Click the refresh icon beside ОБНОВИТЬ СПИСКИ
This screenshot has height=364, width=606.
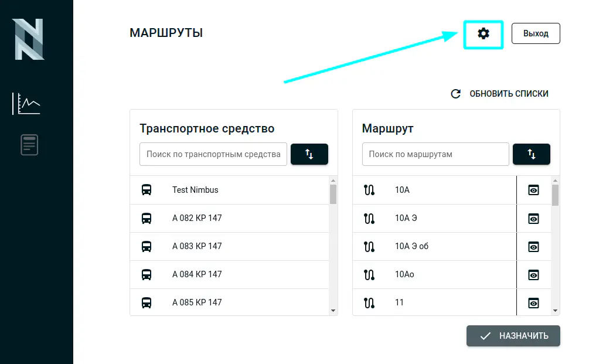[455, 94]
